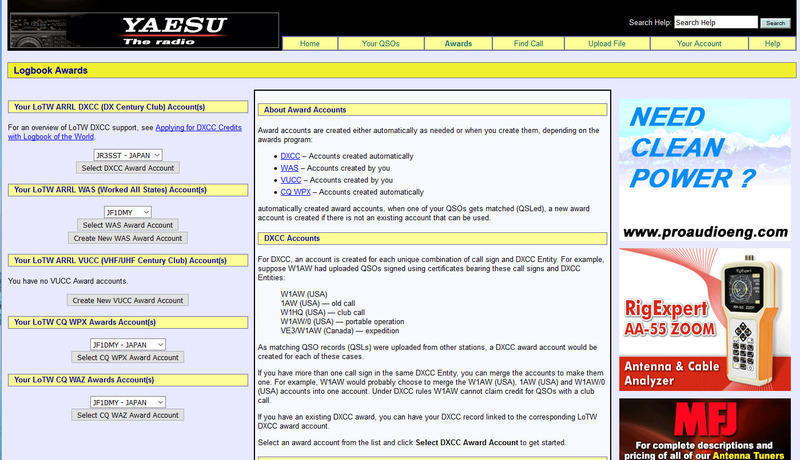Open the RigExpert AA-55 Zoom ad

[704, 318]
